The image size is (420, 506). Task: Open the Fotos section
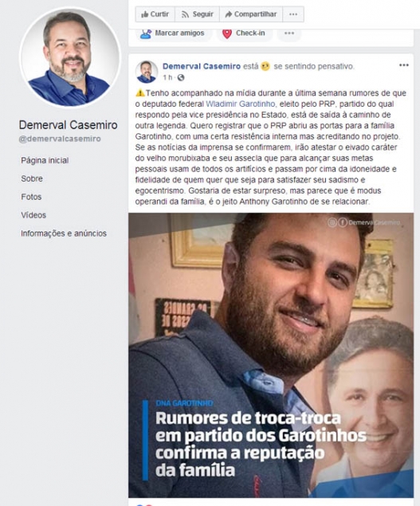click(x=31, y=197)
